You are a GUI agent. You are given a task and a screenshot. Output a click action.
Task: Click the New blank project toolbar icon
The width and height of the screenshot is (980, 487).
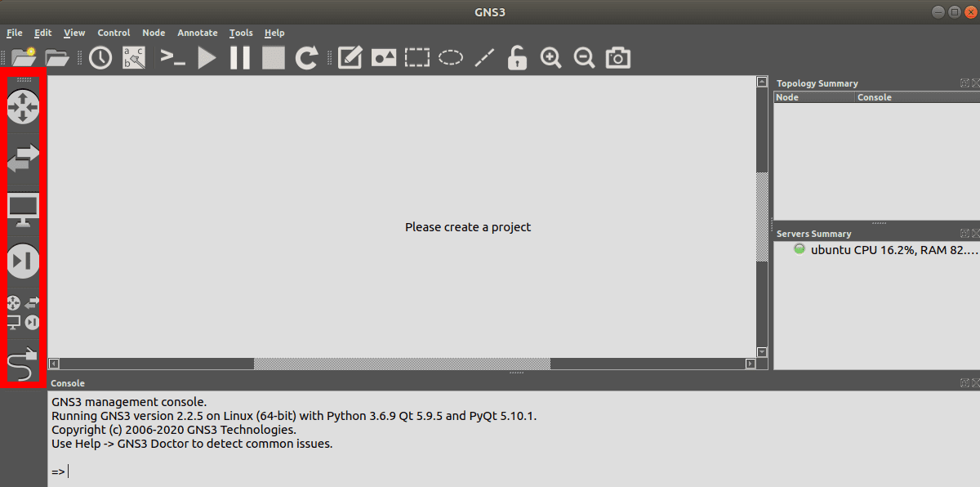[x=24, y=57]
